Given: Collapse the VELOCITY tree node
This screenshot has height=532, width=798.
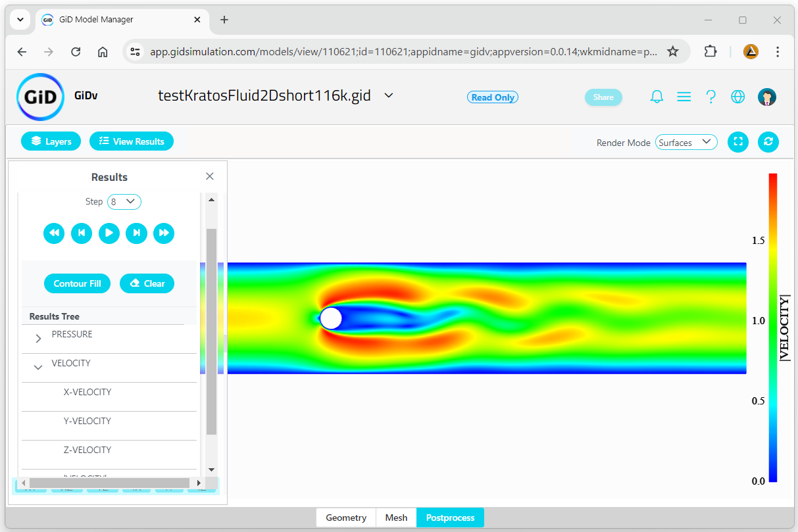Looking at the screenshot, I should click(x=38, y=367).
